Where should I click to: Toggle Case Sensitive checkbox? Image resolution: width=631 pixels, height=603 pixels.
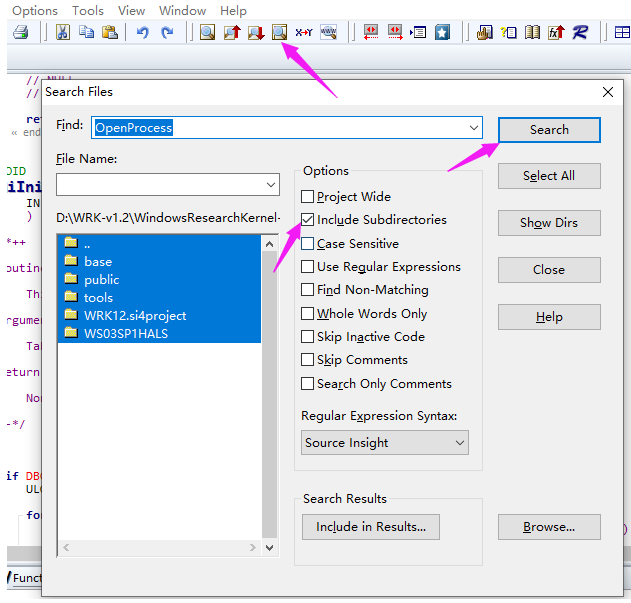pos(307,244)
